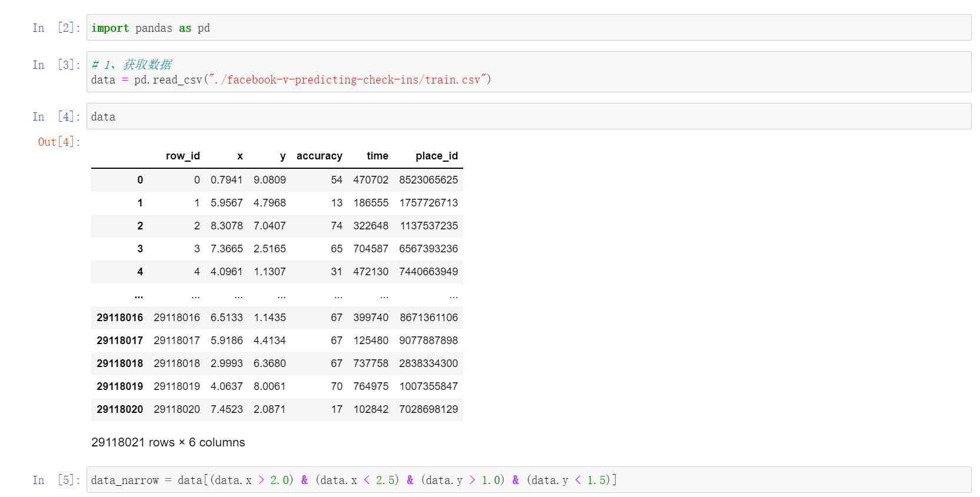Image resolution: width=980 pixels, height=497 pixels.
Task: Click place_id value 2838334300
Action: pyautogui.click(x=428, y=363)
